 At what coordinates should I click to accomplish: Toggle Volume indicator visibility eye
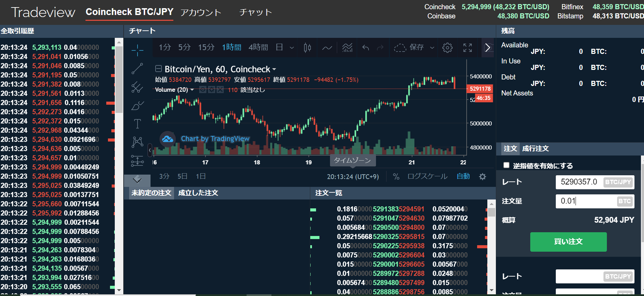(203, 90)
